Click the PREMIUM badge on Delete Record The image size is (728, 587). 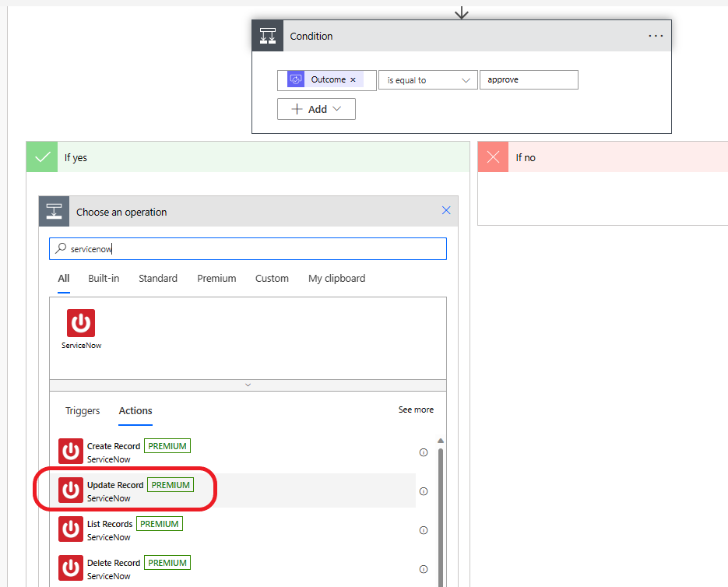(x=167, y=563)
